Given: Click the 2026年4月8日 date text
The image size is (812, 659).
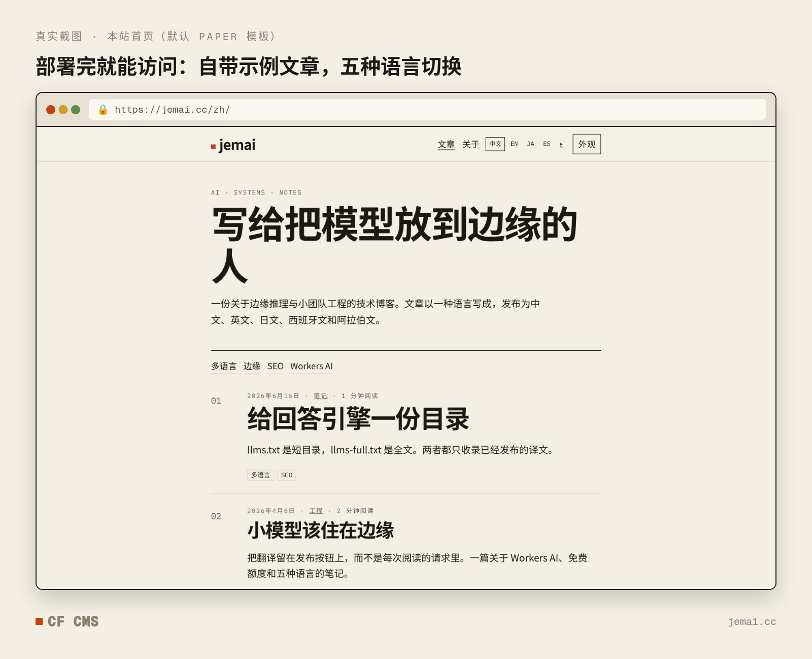Looking at the screenshot, I should [x=271, y=511].
